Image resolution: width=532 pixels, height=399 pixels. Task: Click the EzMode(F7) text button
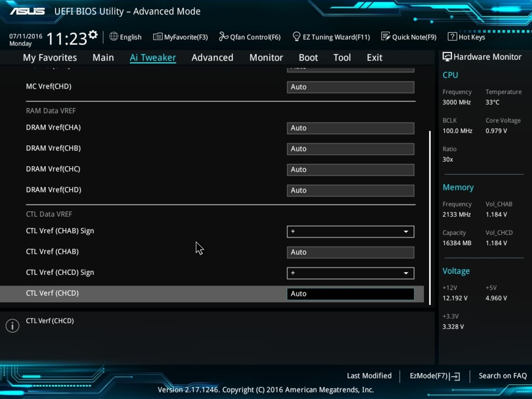coord(428,376)
